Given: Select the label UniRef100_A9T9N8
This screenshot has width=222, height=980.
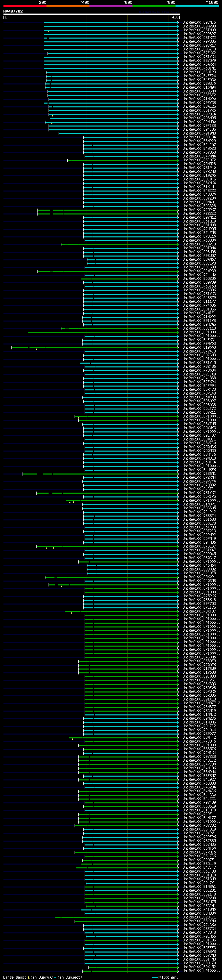Looking at the screenshot, I should [x=199, y=133].
